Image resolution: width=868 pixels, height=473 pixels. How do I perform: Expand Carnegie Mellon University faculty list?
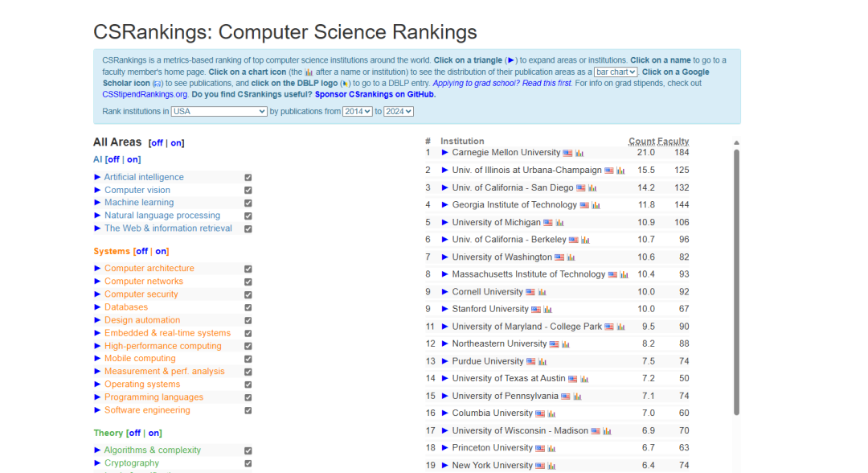444,152
